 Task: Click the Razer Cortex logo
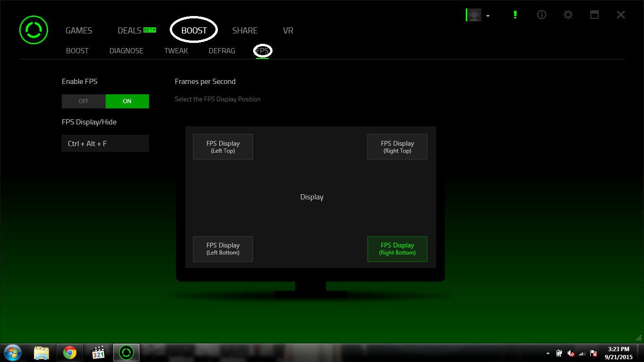click(x=33, y=30)
